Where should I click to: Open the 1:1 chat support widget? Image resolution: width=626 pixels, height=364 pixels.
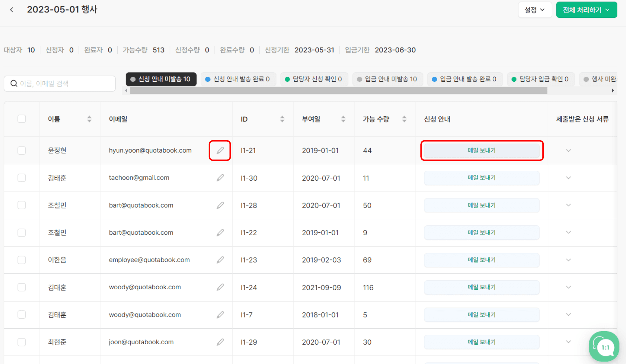604,347
